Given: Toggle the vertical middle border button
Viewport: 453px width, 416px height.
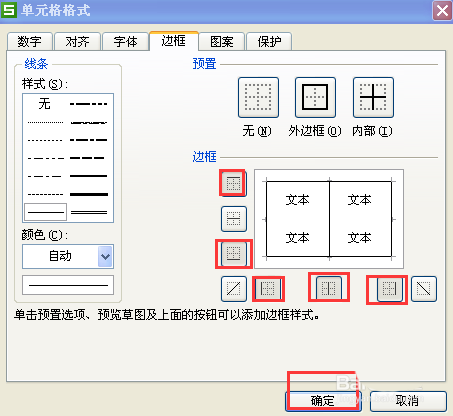Looking at the screenshot, I should [x=329, y=289].
